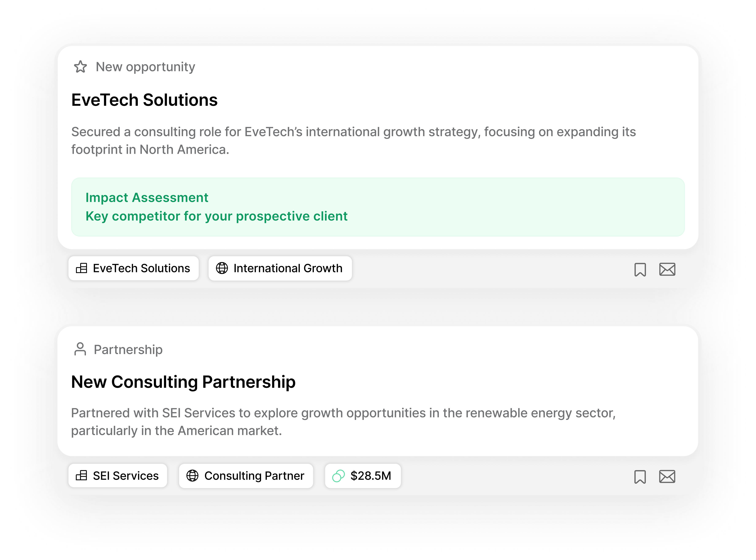The image size is (756, 560).
Task: Select the International Growth tag chip
Action: (280, 268)
